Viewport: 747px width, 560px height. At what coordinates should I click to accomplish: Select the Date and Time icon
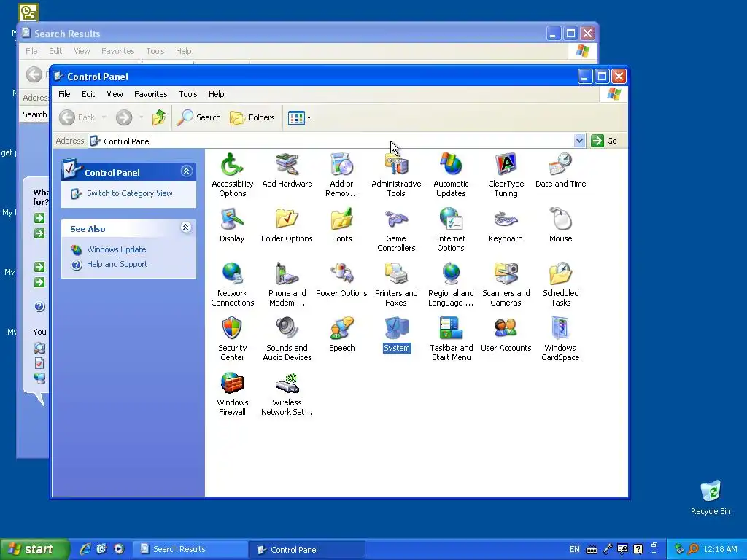pos(560,165)
